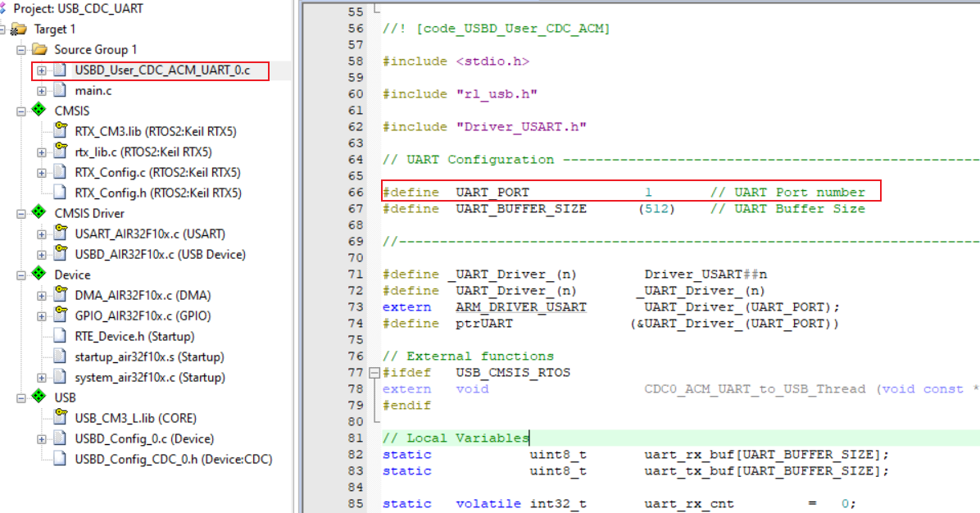Select USART_AIR32F10x.c (USART) entry
980x513 pixels.
point(150,234)
